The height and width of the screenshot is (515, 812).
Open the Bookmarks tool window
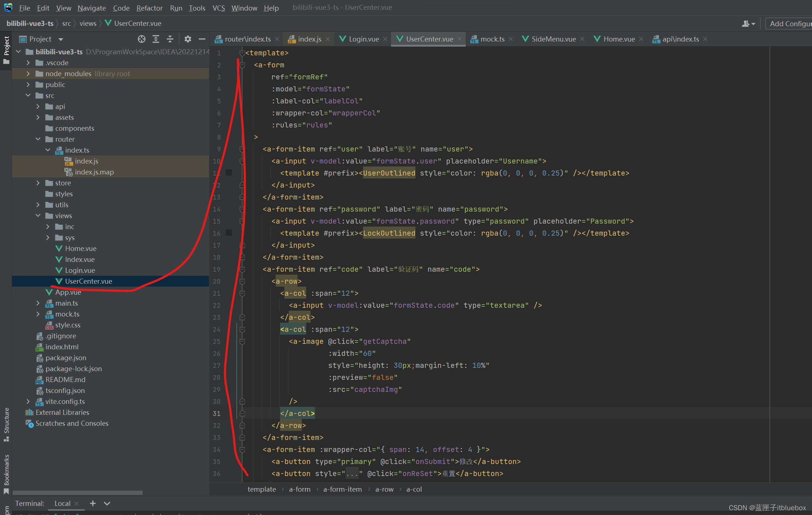(6, 473)
